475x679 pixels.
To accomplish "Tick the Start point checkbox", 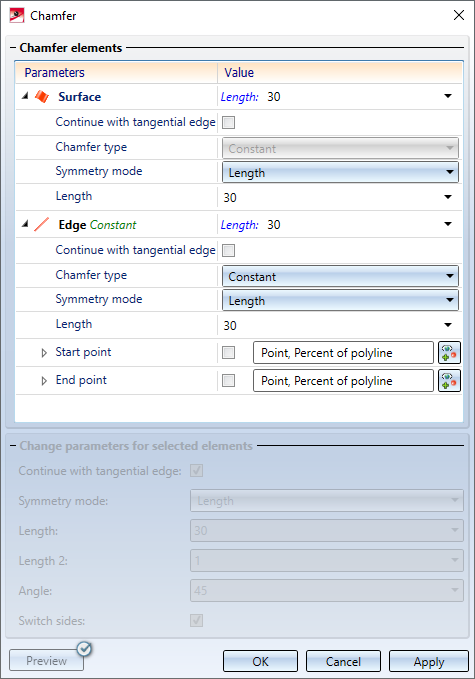I will click(229, 352).
